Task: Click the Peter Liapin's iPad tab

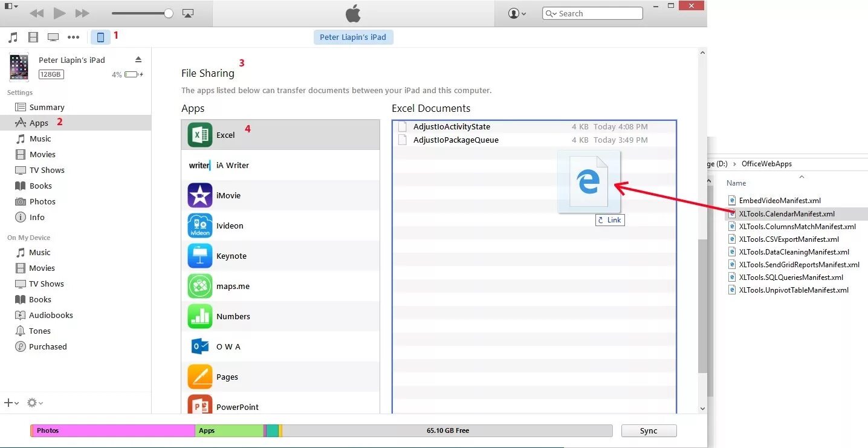Action: tap(353, 37)
